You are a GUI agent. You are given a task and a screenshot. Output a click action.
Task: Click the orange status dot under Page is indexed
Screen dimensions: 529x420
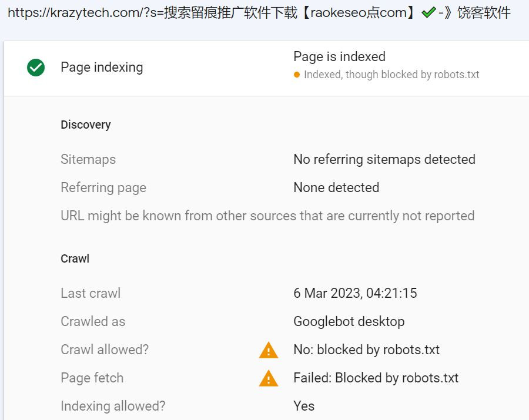297,75
